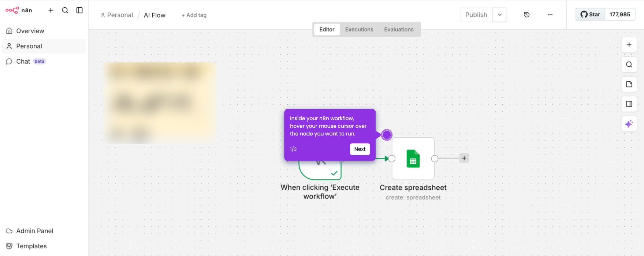Open Templates in the sidebar
The width and height of the screenshot is (644, 256).
coord(44,246)
